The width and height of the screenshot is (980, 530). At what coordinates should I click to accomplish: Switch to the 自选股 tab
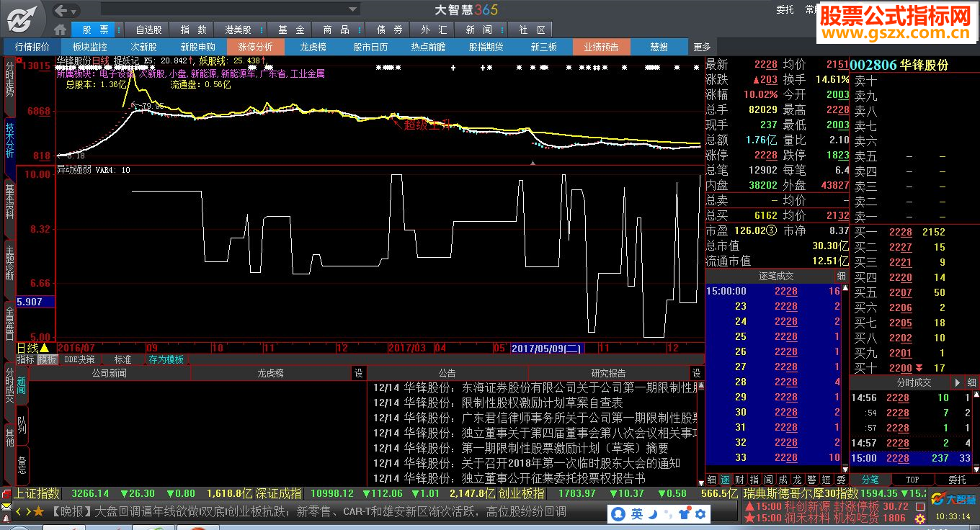[x=148, y=30]
